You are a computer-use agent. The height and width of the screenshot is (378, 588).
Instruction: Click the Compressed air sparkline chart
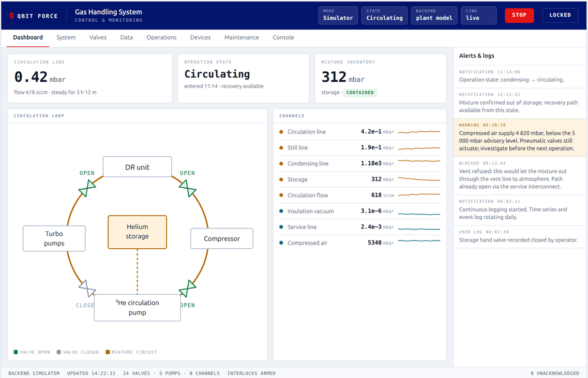[419, 241]
